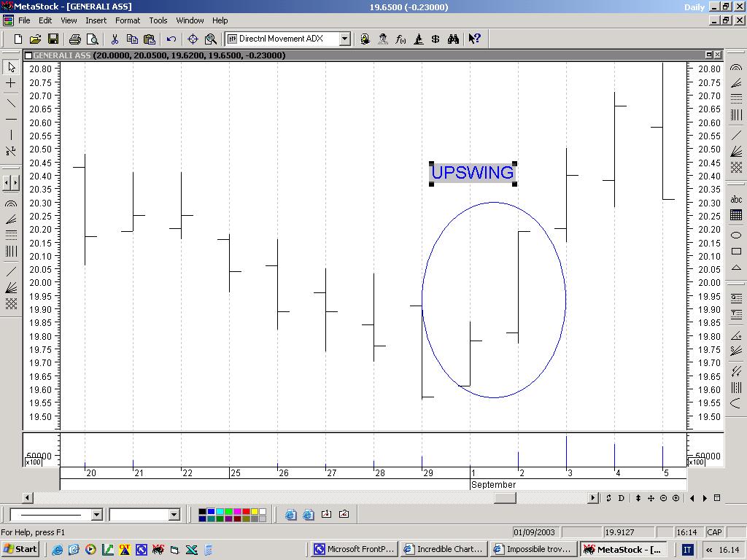Screen dimensions: 747x560
Task: Switch periodicity with the D button
Action: point(622,498)
